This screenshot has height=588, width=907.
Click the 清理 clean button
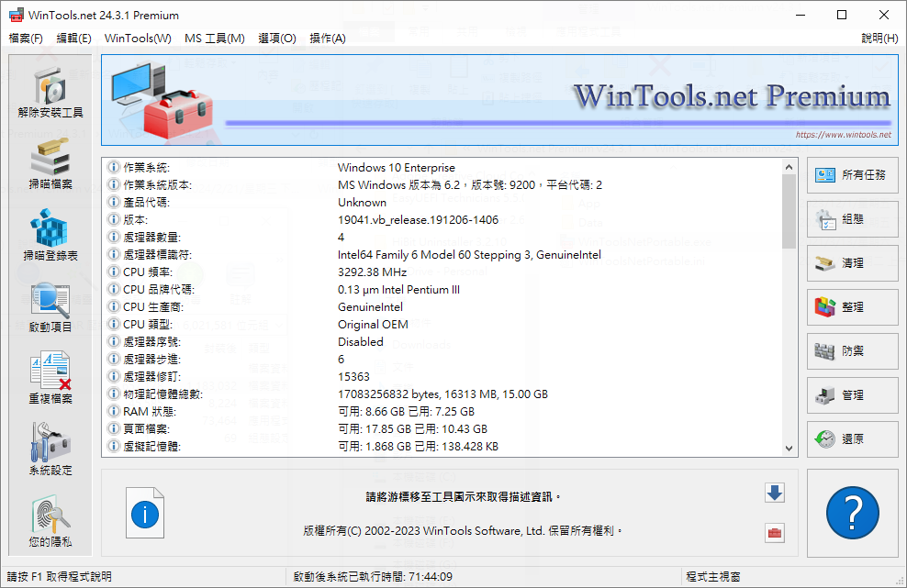click(x=852, y=263)
